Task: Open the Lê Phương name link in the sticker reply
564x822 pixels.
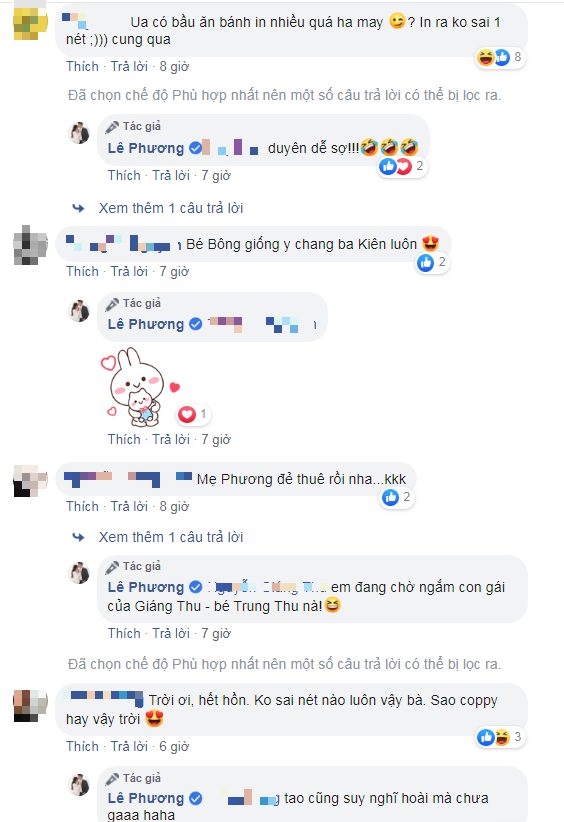Action: click(146, 325)
